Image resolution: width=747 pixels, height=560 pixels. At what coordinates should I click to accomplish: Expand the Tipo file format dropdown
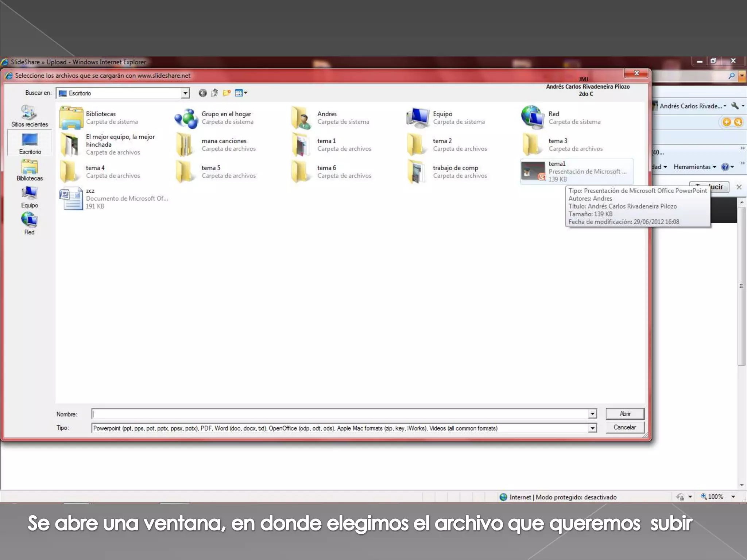[592, 428]
